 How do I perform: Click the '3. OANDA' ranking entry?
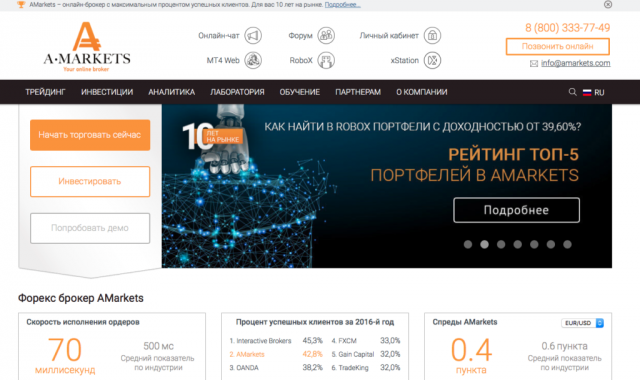point(244,368)
